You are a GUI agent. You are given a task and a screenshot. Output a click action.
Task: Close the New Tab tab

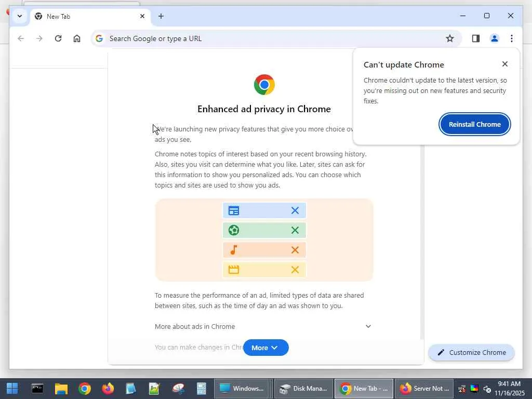[x=142, y=16]
